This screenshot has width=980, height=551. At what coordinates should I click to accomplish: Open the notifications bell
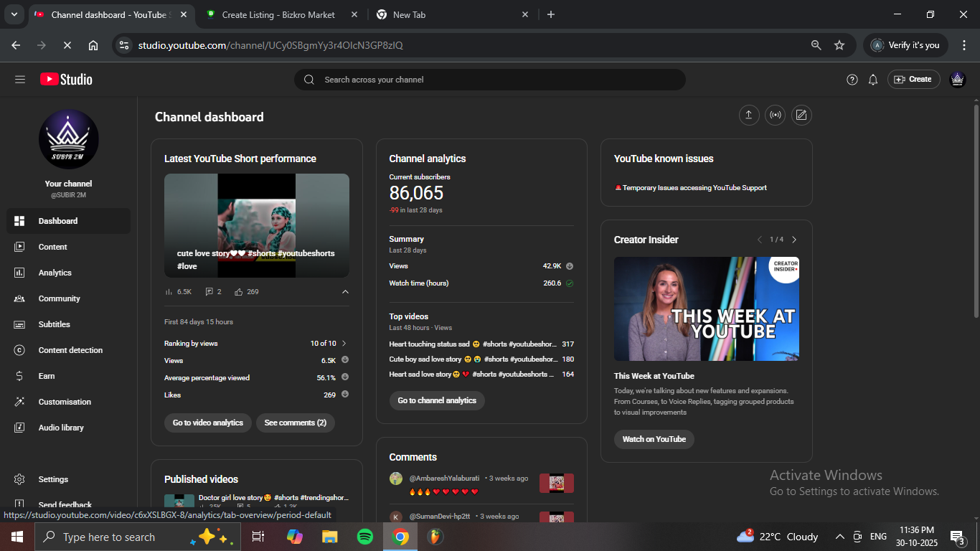click(x=873, y=80)
